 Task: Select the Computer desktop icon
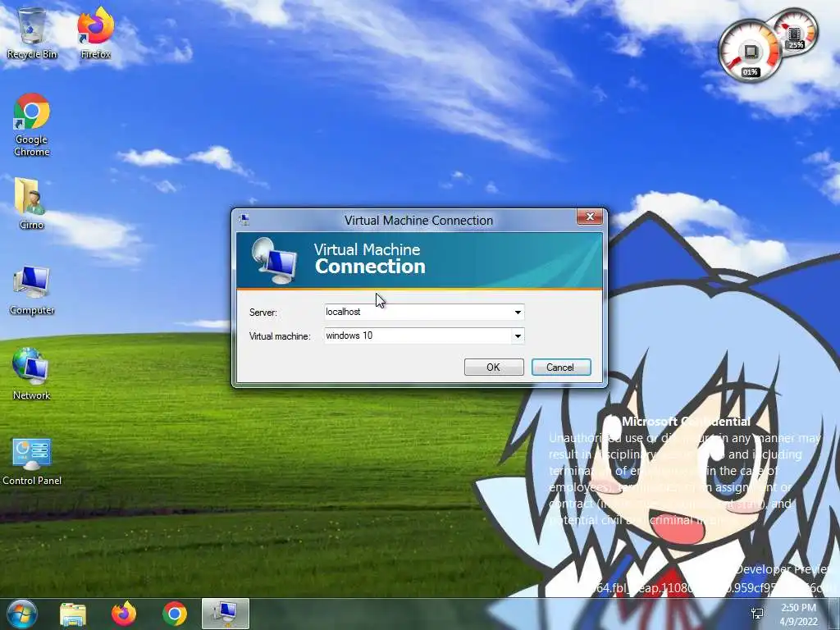[x=32, y=290]
